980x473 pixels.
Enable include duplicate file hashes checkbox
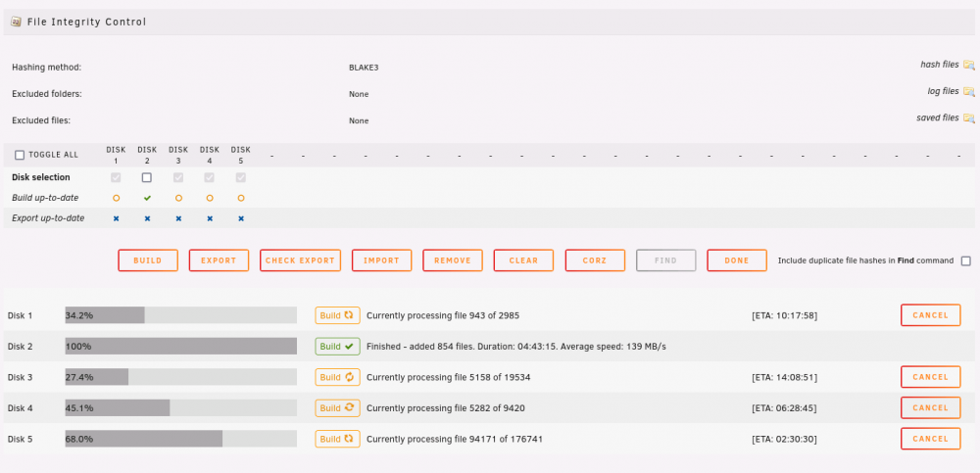(965, 261)
